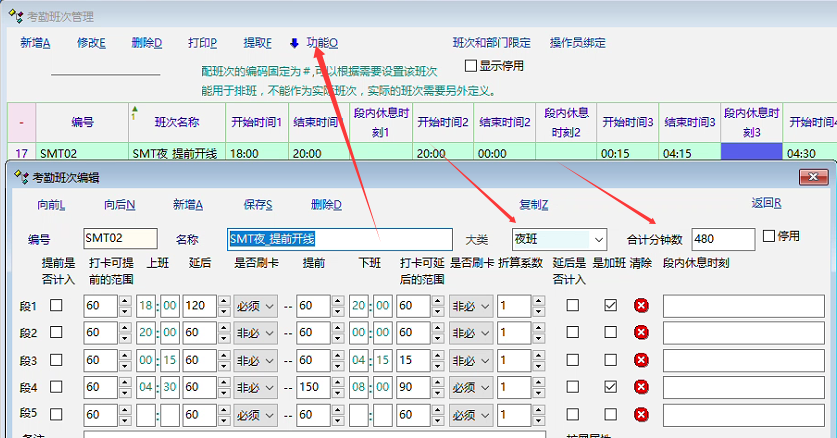Open 段2 上班 是否刷卡 非必 dropdown
The width and height of the screenshot is (837, 438).
[x=255, y=333]
